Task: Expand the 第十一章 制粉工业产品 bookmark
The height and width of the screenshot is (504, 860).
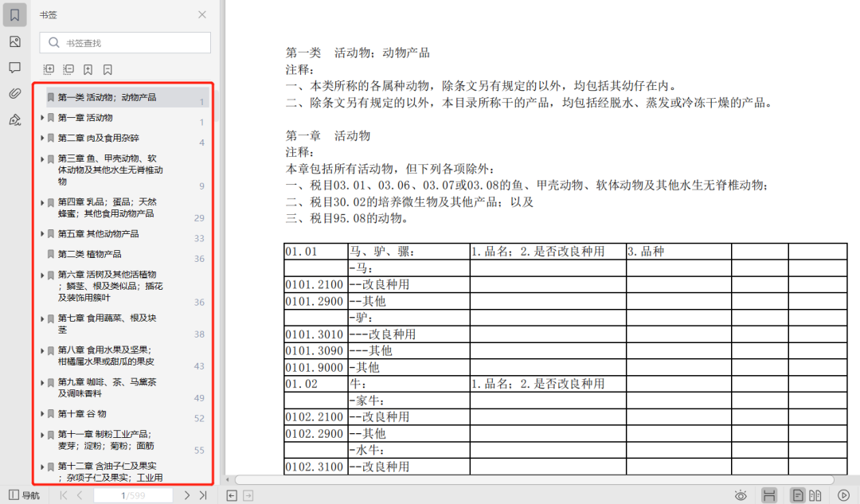Action: coord(42,435)
